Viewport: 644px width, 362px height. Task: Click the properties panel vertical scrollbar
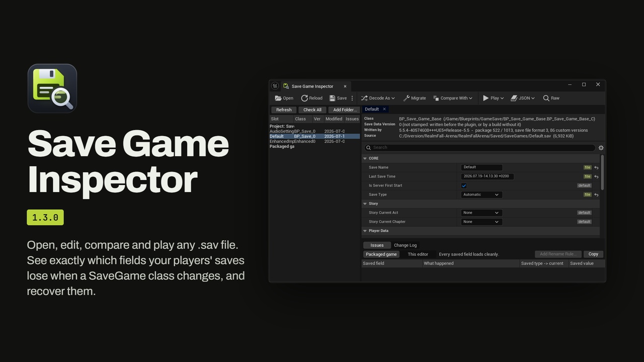pyautogui.click(x=602, y=172)
